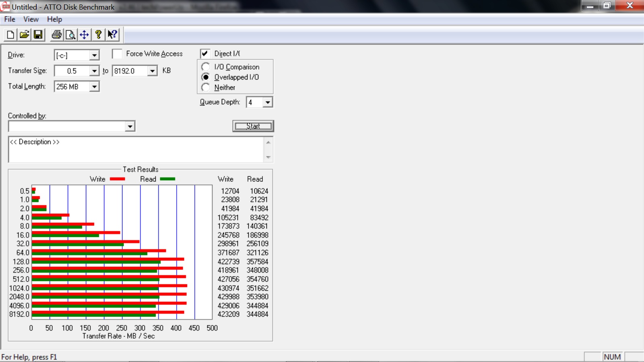Click the Description scrollbar down arrow
This screenshot has height=362, width=644.
tap(268, 157)
